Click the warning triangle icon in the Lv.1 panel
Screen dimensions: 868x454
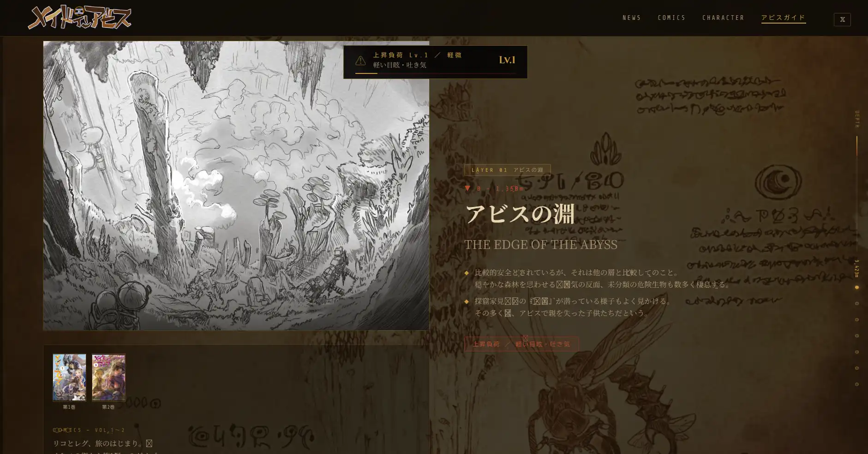[x=360, y=61]
